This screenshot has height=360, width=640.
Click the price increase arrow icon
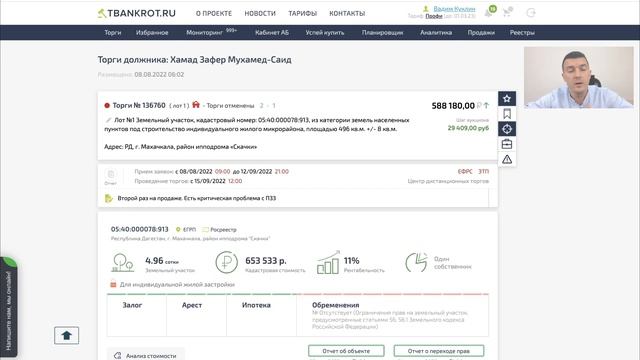point(486,106)
